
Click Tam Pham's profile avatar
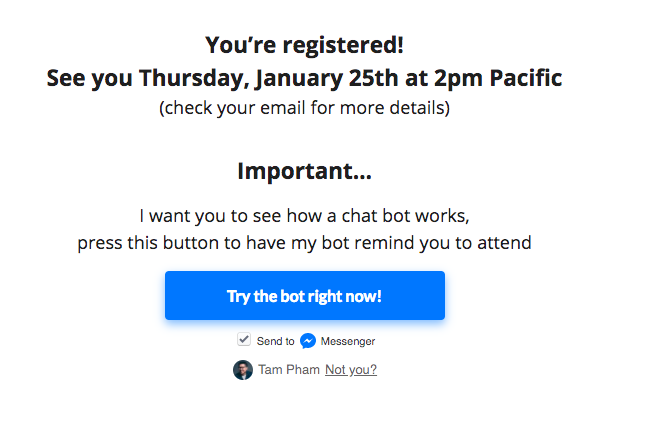[x=243, y=370]
